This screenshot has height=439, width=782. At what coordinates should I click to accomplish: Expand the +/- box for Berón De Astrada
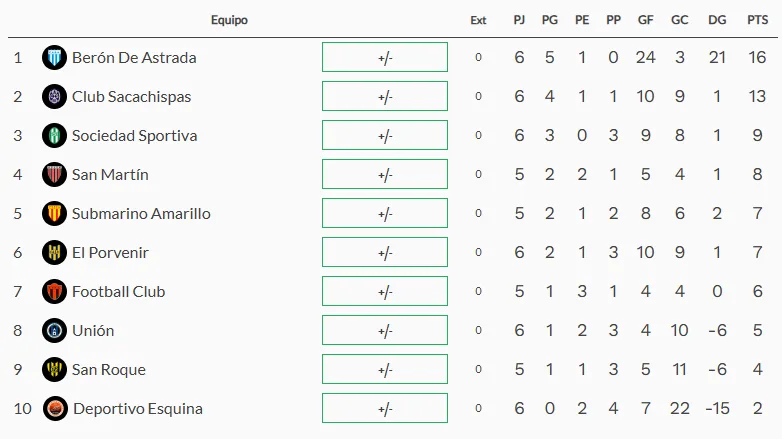tap(385, 57)
